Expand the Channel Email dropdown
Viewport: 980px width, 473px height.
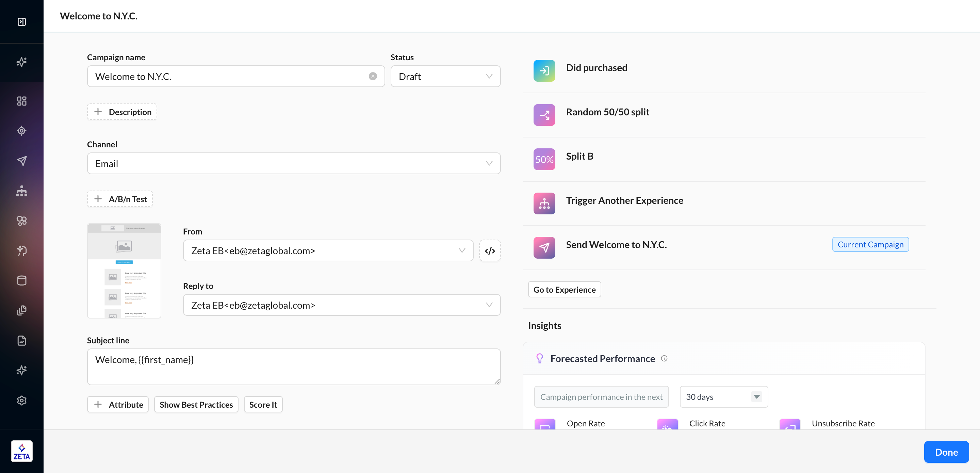293,164
